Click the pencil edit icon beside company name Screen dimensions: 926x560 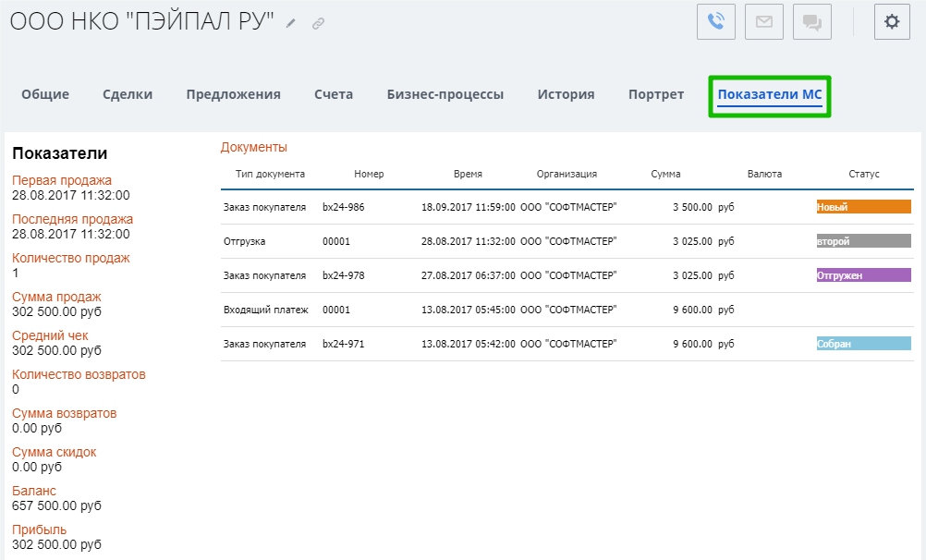(291, 24)
